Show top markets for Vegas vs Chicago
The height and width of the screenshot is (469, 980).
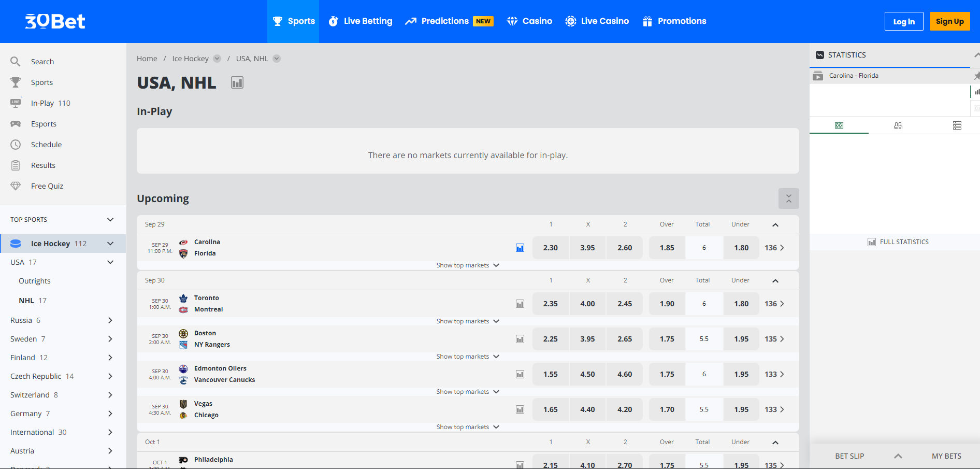pyautogui.click(x=468, y=427)
